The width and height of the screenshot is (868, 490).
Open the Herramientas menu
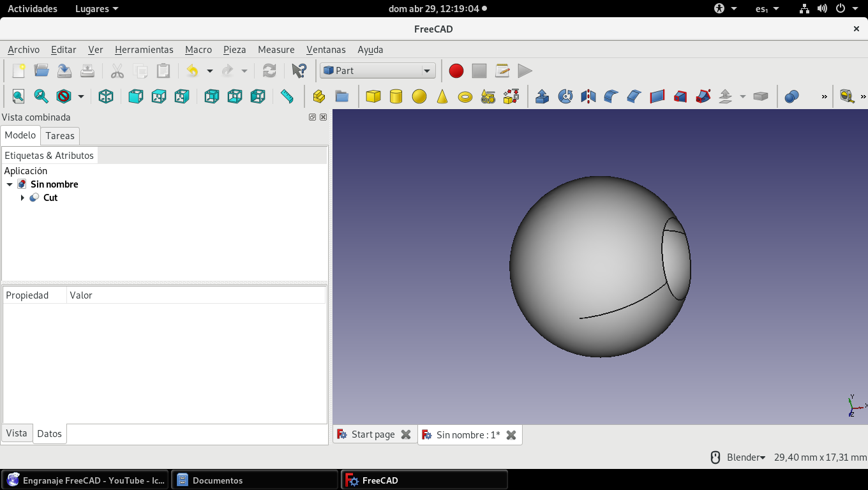pyautogui.click(x=144, y=49)
